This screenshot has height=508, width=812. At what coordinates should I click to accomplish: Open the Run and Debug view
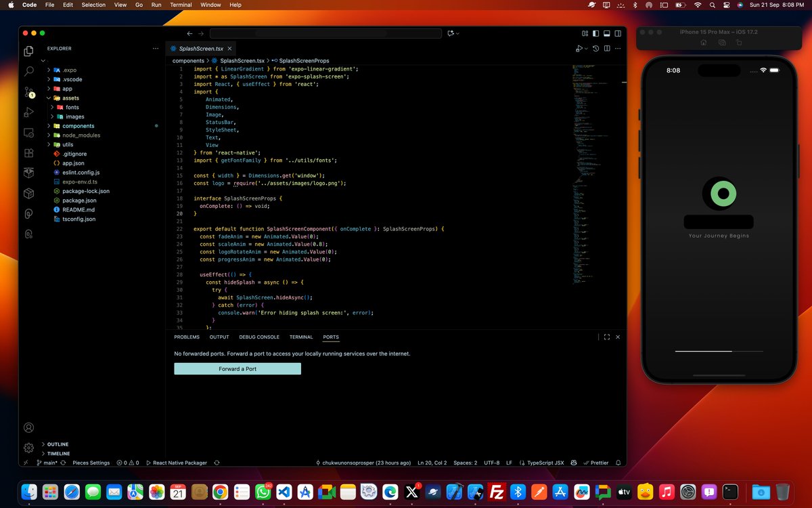click(28, 112)
